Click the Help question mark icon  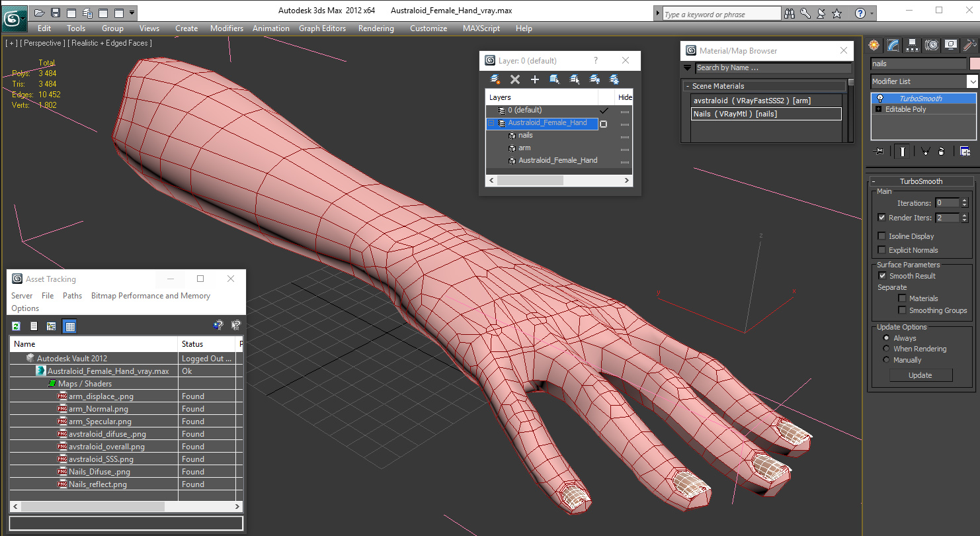coord(860,13)
